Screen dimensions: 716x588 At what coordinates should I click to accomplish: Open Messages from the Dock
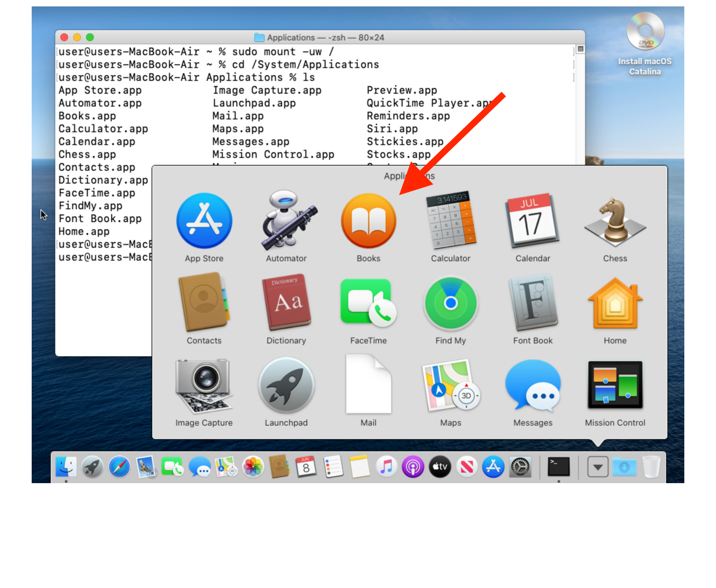point(200,466)
